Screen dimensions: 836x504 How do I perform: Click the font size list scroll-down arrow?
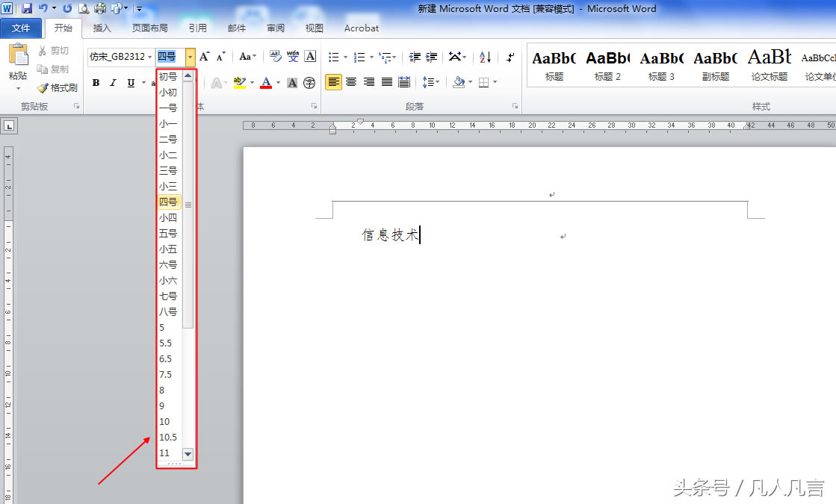[188, 454]
